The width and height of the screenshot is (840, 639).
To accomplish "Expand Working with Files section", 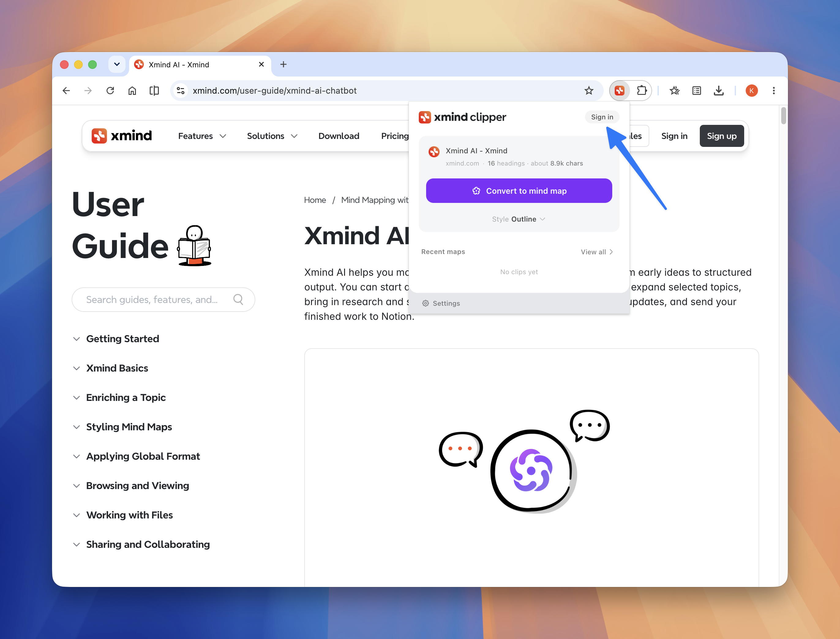I will point(122,515).
